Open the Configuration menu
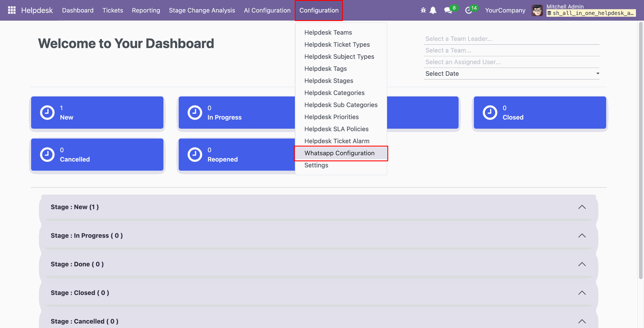 point(319,10)
